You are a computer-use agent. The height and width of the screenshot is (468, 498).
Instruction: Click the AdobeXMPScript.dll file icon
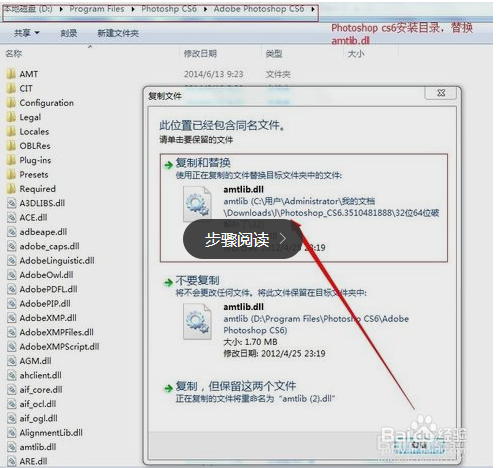click(12, 346)
